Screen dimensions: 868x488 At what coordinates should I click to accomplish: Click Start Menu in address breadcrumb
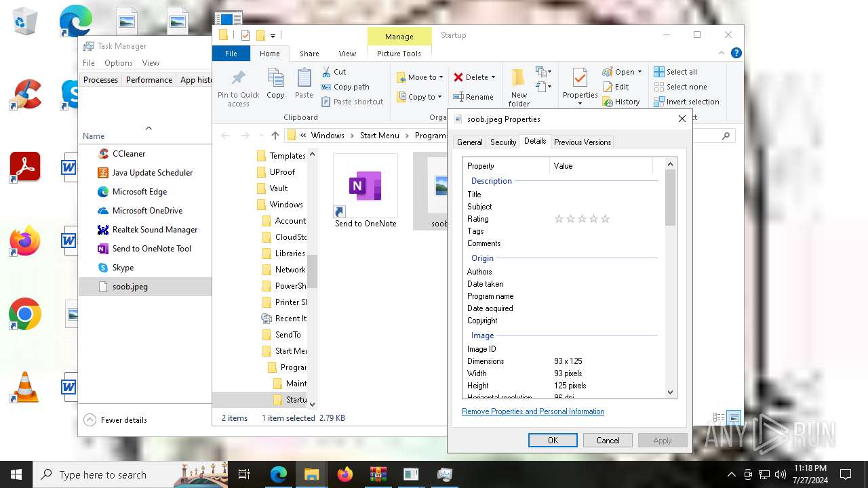click(x=379, y=136)
